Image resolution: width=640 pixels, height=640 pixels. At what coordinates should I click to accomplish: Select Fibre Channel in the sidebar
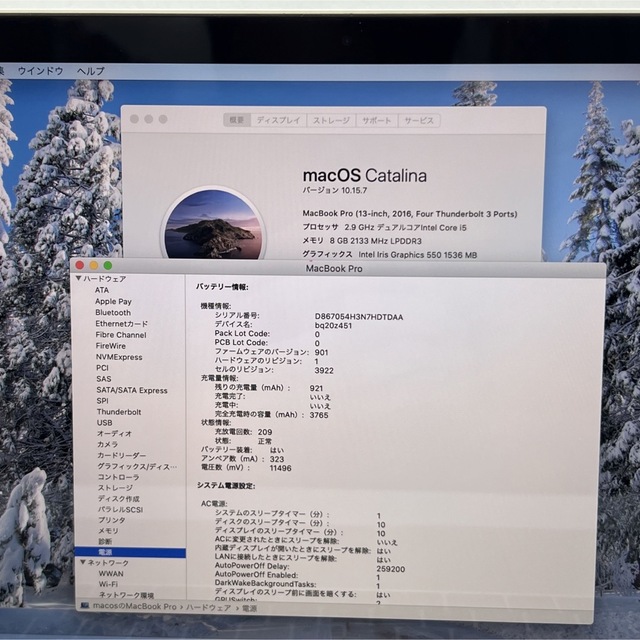(x=121, y=335)
